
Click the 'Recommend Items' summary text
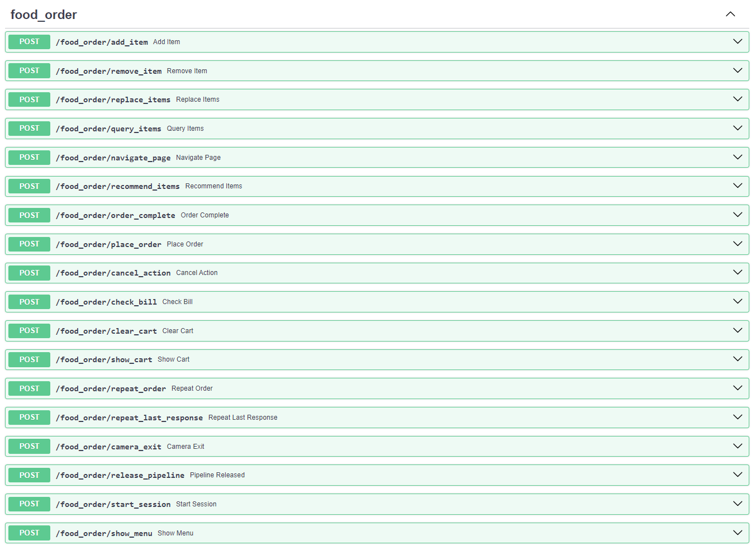click(x=214, y=186)
